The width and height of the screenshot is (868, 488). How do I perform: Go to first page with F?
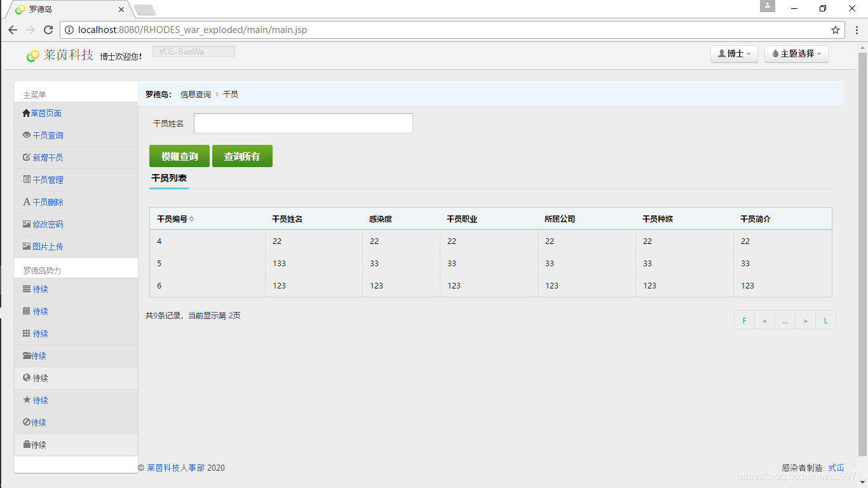click(x=744, y=320)
